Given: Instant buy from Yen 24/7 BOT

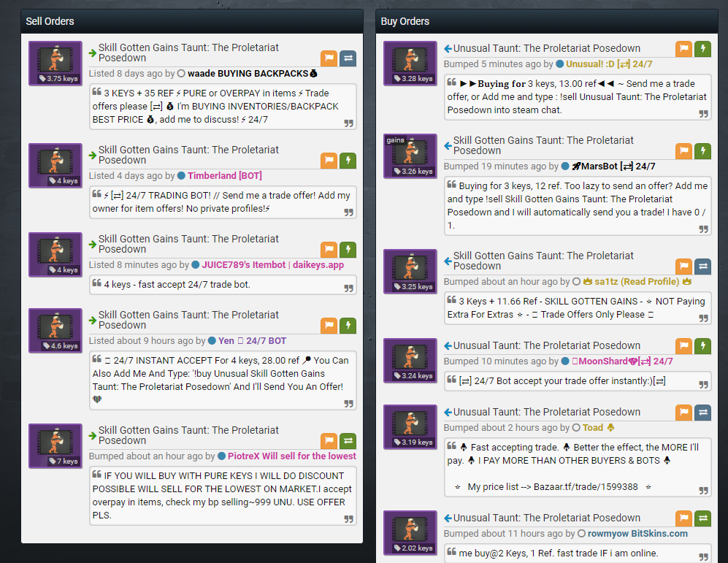Looking at the screenshot, I should 348,326.
